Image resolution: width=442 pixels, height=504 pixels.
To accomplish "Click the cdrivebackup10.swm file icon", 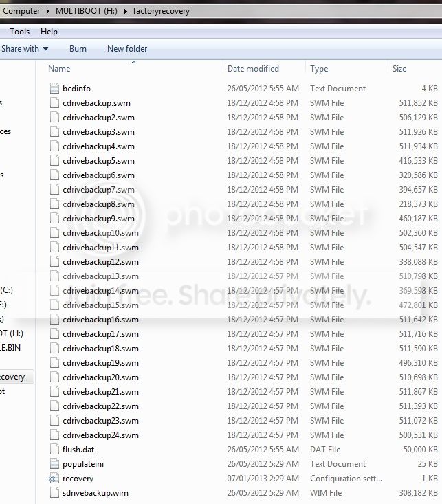I will [54, 232].
